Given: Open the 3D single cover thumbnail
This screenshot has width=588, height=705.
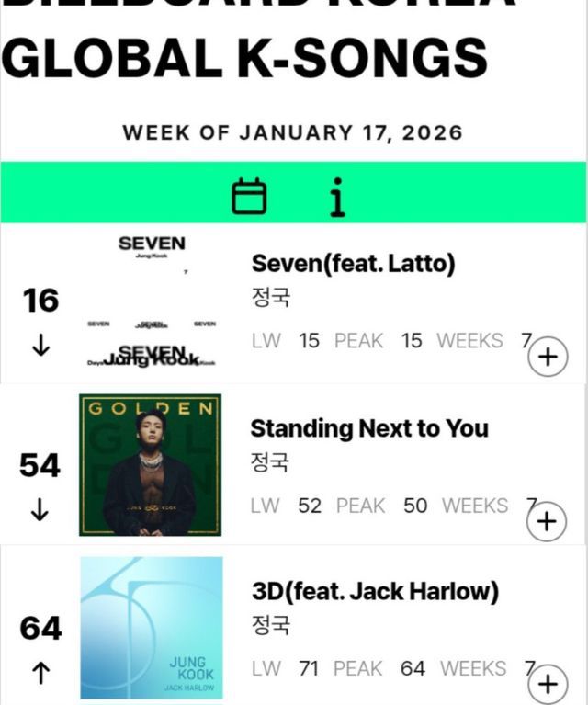Looking at the screenshot, I should [151, 627].
